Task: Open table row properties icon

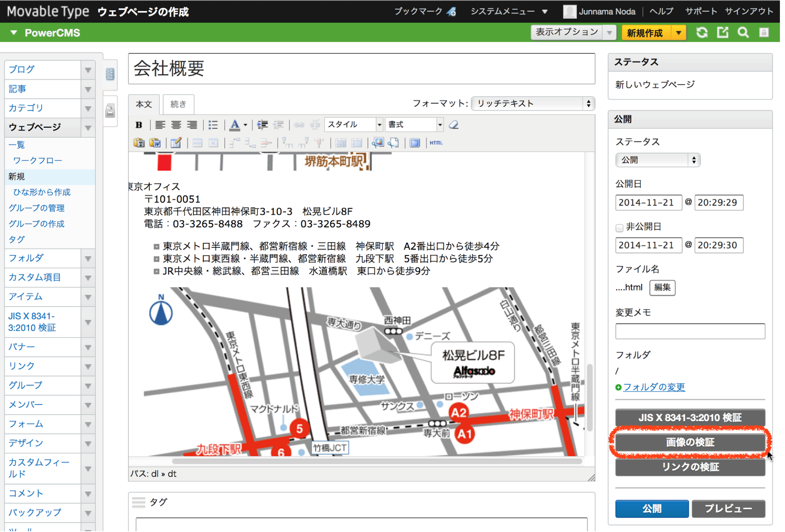Action: pos(197,143)
